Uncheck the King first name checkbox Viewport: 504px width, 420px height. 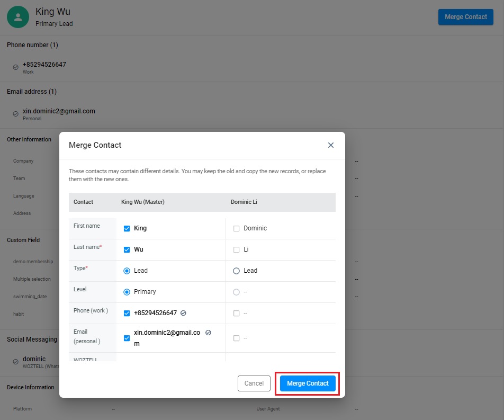[x=127, y=228]
